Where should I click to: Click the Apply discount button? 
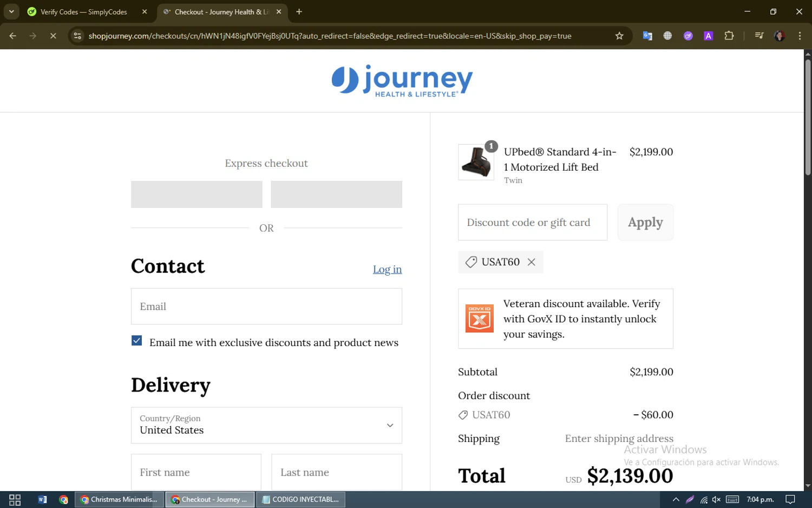[645, 223]
